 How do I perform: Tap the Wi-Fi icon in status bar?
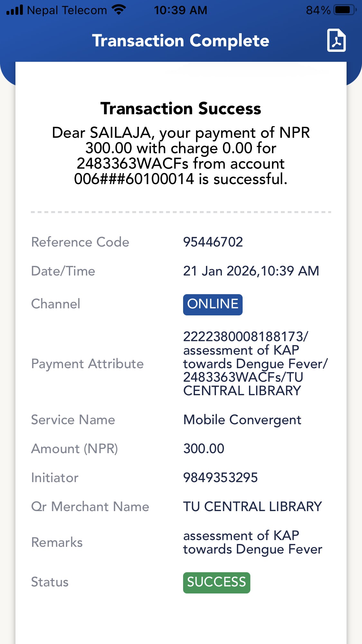coord(119,10)
